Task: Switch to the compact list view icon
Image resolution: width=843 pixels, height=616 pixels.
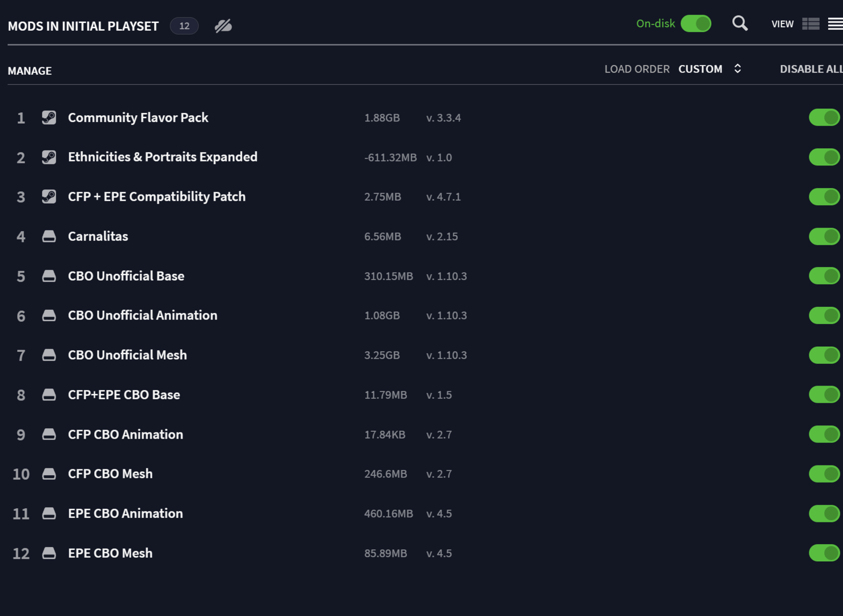Action: point(836,24)
